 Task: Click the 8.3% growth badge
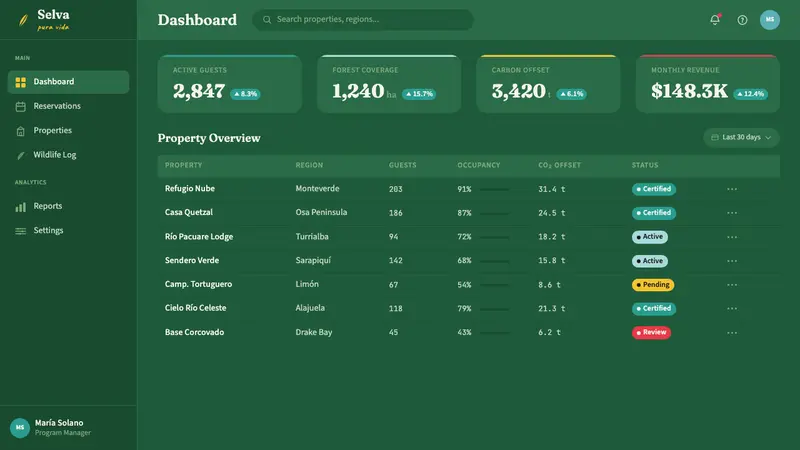(245, 94)
